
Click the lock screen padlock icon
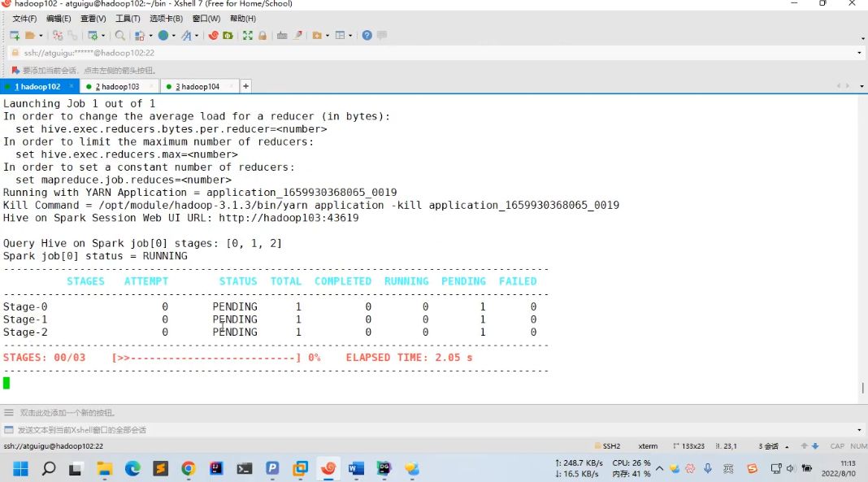(262, 36)
